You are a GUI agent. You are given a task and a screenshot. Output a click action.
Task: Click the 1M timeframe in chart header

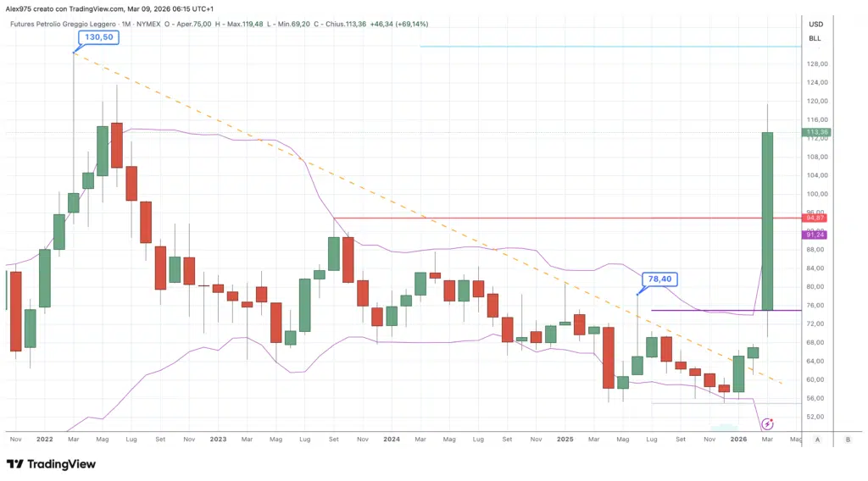click(x=131, y=24)
